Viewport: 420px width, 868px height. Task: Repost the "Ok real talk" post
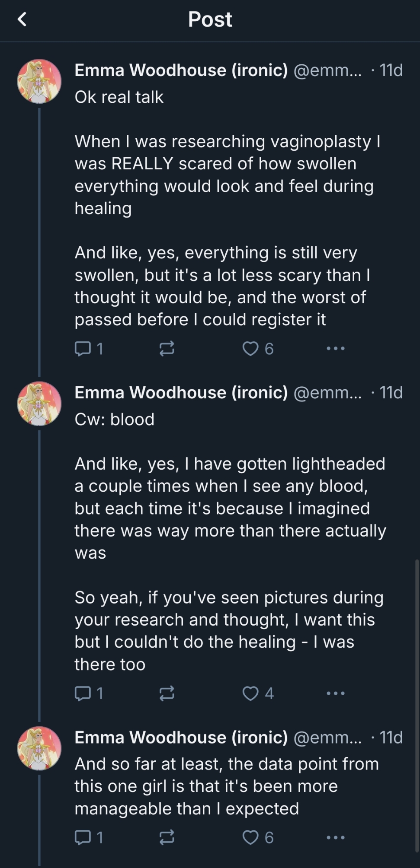click(167, 348)
